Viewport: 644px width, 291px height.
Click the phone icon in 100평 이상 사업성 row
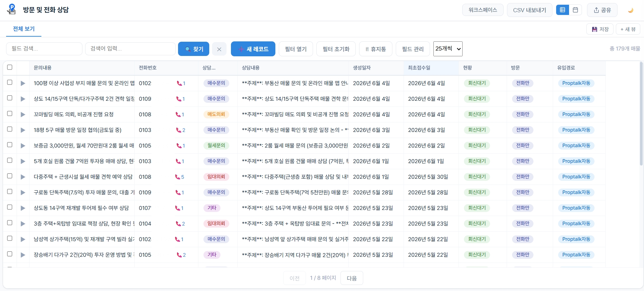tap(179, 83)
